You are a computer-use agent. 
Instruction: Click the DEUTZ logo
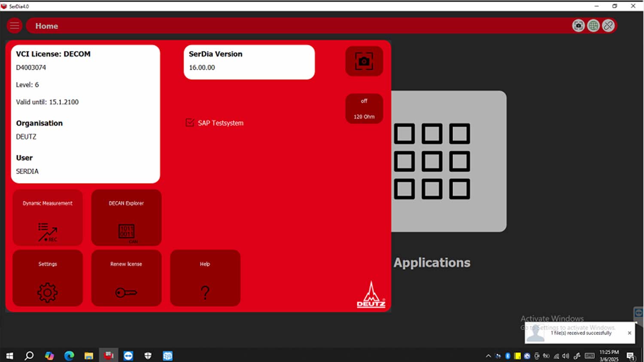371,295
